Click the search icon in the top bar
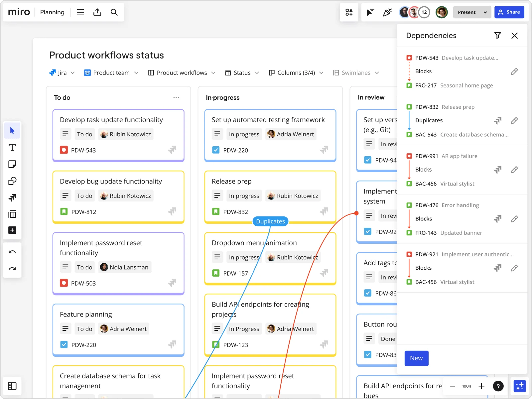This screenshot has width=532, height=399. pos(114,12)
